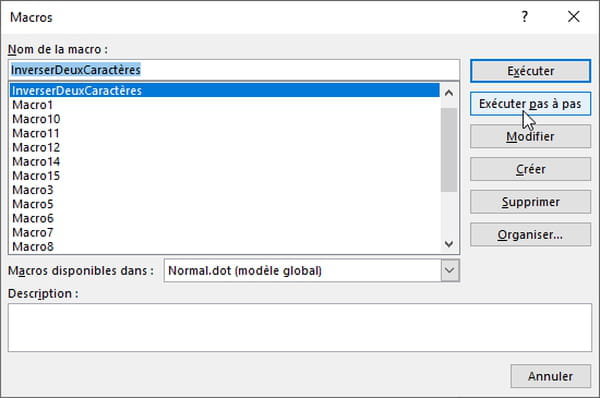Click the 'Exécuter pas à pas' button
This screenshot has height=398, width=600.
(x=530, y=104)
